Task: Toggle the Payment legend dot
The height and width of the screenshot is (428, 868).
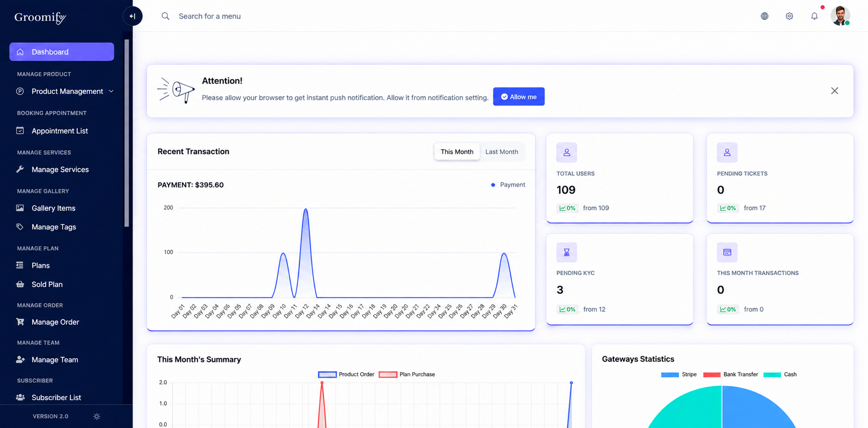Action: click(x=493, y=185)
